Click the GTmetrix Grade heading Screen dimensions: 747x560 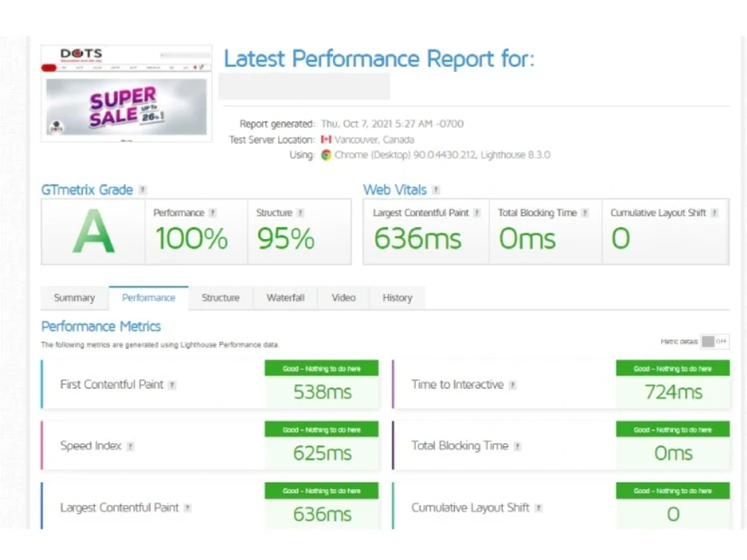coord(87,190)
